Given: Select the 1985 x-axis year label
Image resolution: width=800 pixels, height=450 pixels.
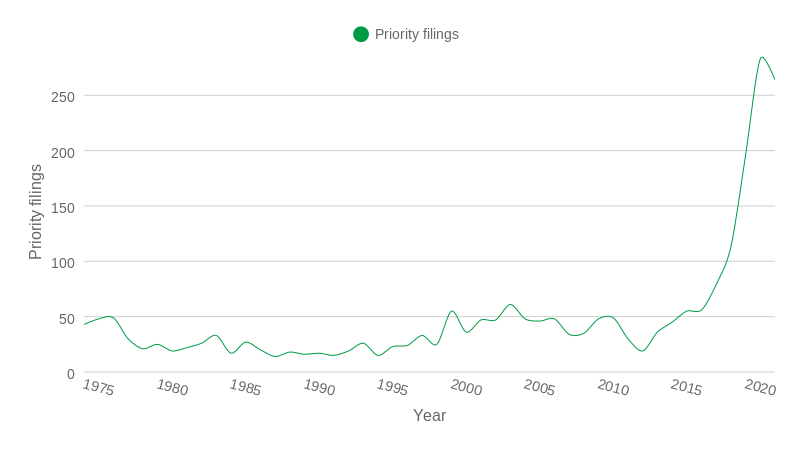Looking at the screenshot, I should [x=245, y=387].
